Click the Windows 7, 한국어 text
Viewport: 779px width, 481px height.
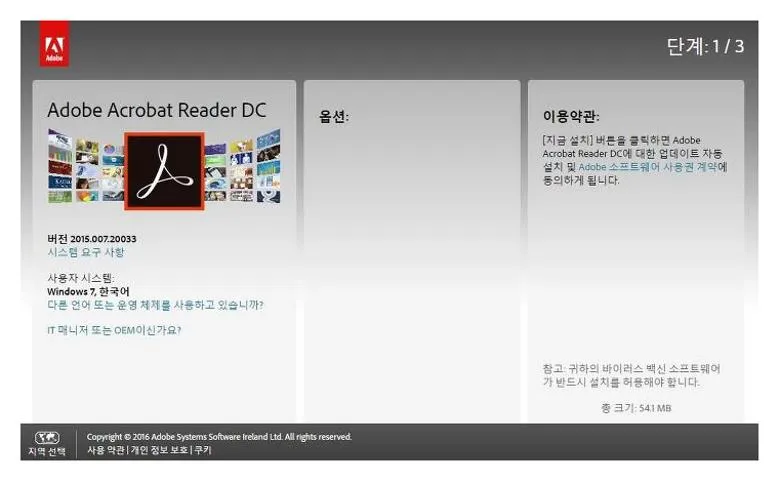click(88, 292)
